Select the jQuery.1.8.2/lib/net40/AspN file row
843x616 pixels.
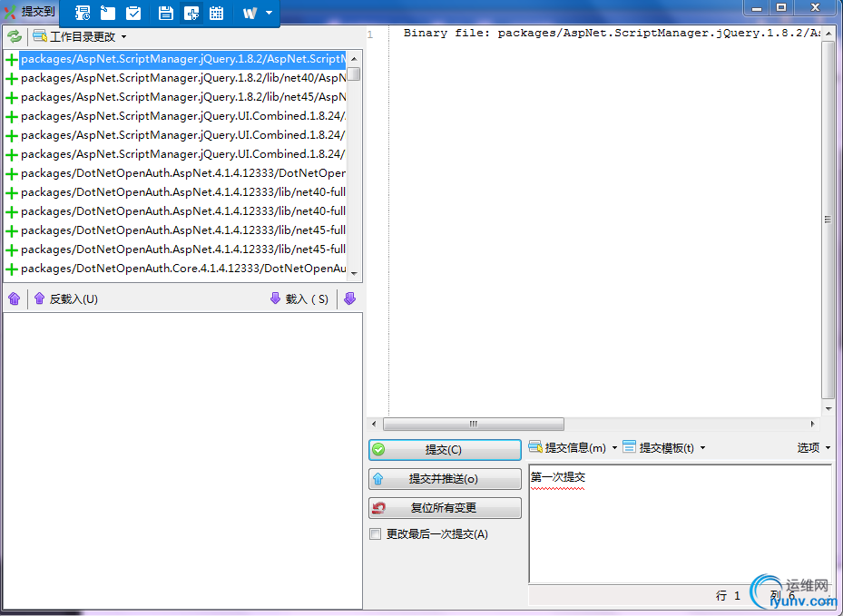[175, 79]
